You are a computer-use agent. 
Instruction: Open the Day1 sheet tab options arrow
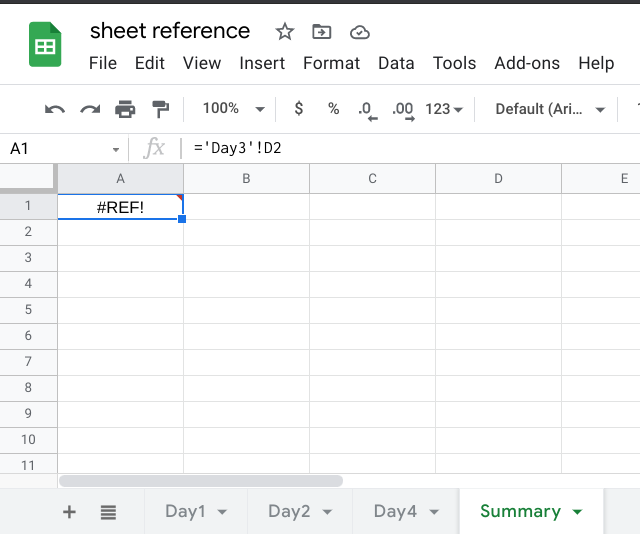click(222, 512)
